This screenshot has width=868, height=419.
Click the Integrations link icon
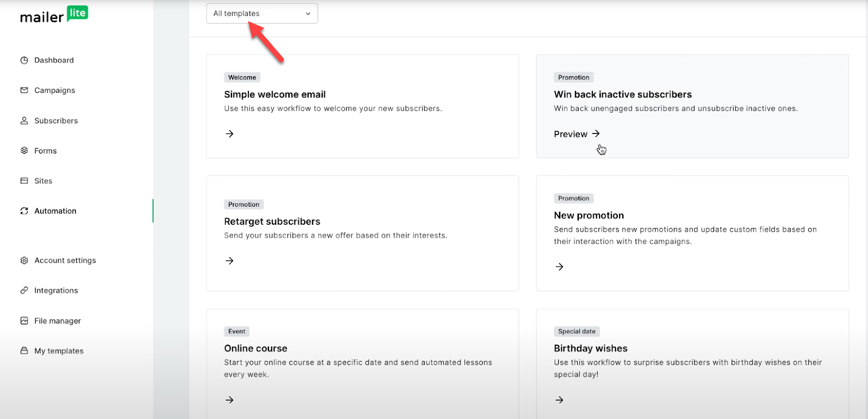pos(24,290)
